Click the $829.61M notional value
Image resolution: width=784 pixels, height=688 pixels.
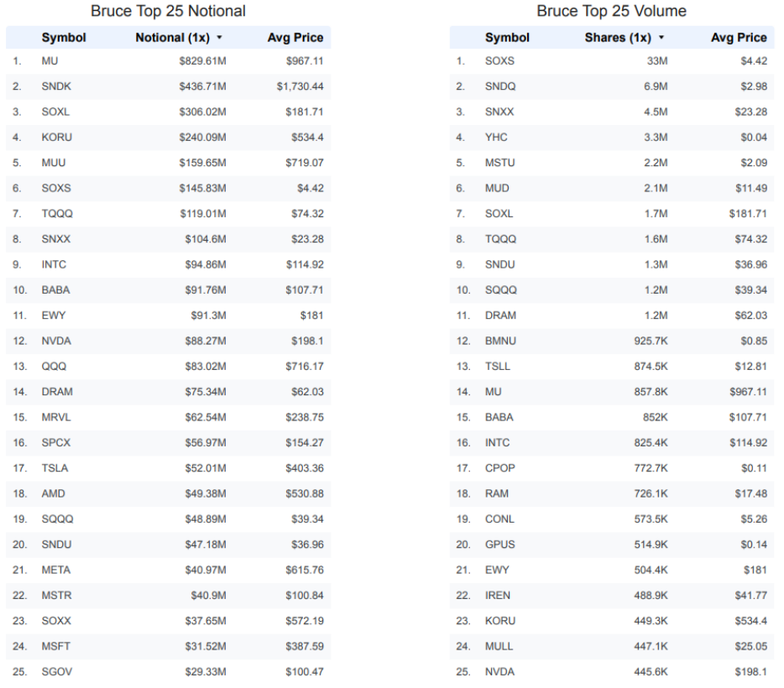click(202, 61)
